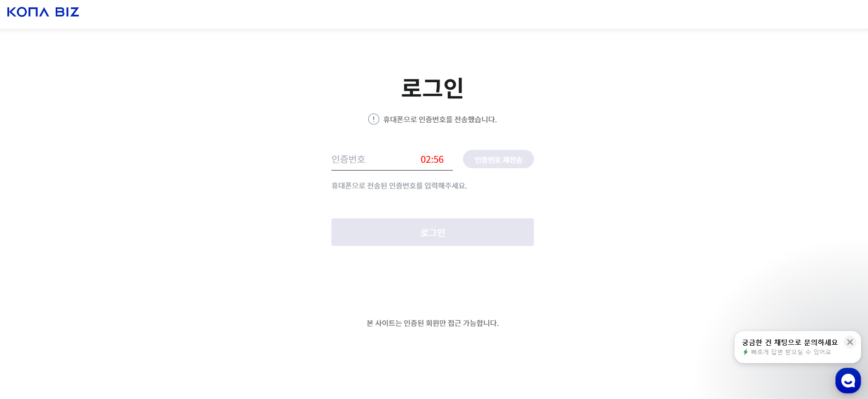This screenshot has height=399, width=868.
Task: Open the blue chat support bubble
Action: click(848, 381)
